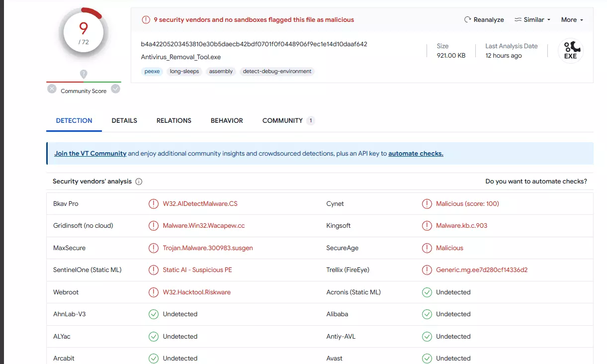This screenshot has width=607, height=364.
Task: Click the detect-debug-environment tag
Action: point(277,72)
